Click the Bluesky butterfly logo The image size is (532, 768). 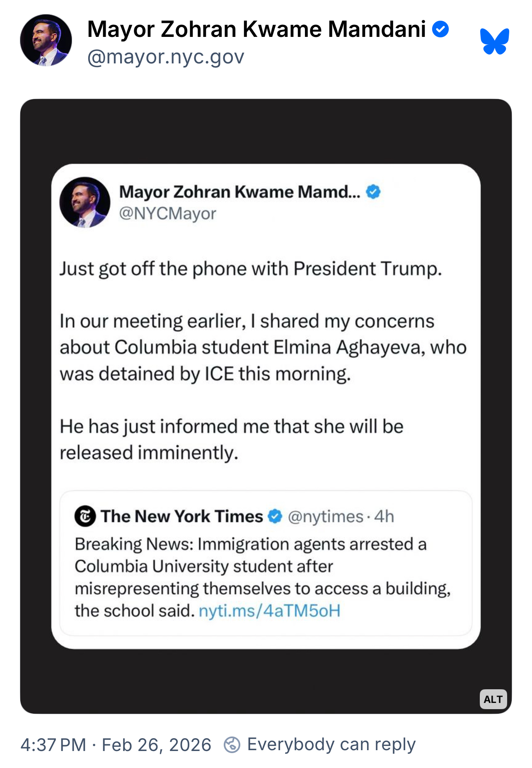494,41
